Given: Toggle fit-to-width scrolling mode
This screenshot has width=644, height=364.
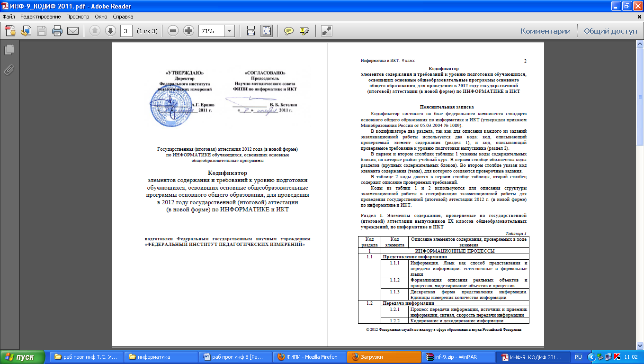Looking at the screenshot, I should (x=251, y=31).
